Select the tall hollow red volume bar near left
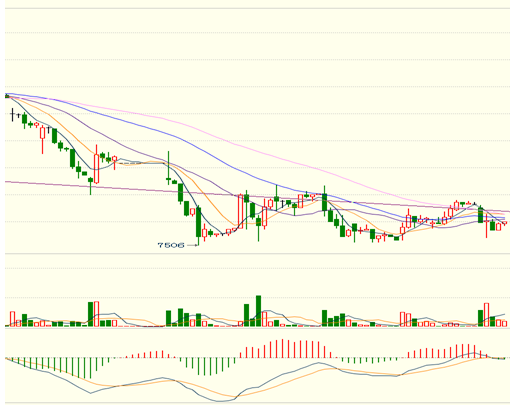 click(97, 314)
